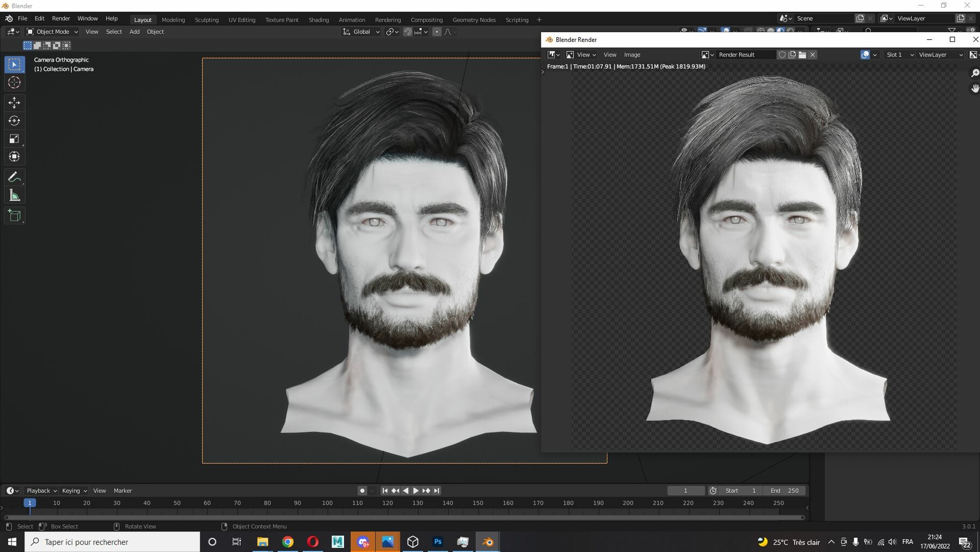
Task: Toggle proportional editing in viewport header
Action: click(437, 32)
